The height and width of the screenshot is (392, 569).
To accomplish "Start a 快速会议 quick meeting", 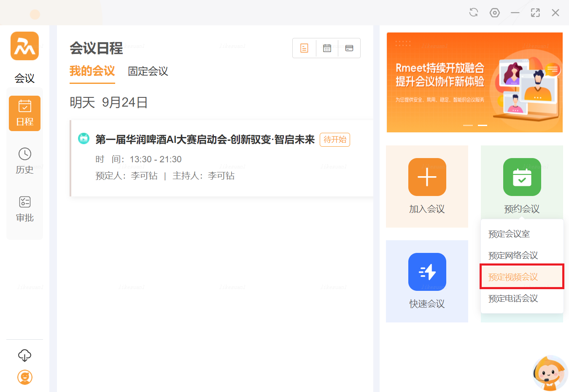I will 427,280.
